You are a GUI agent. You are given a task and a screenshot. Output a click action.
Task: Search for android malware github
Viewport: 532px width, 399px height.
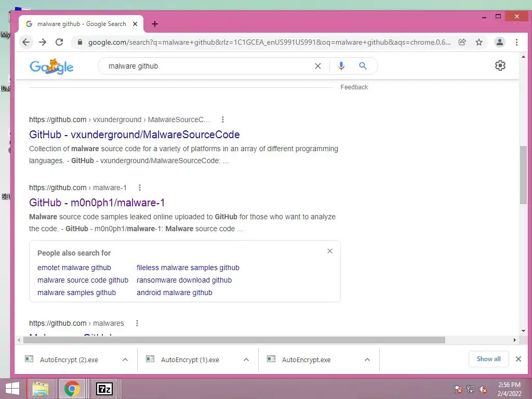click(175, 293)
